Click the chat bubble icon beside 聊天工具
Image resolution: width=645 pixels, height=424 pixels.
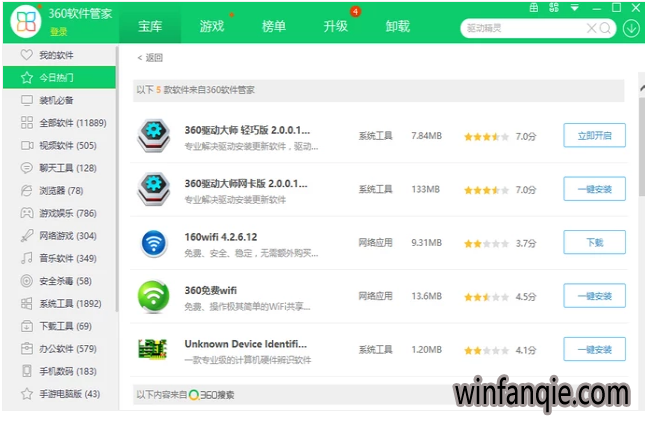pyautogui.click(x=27, y=168)
